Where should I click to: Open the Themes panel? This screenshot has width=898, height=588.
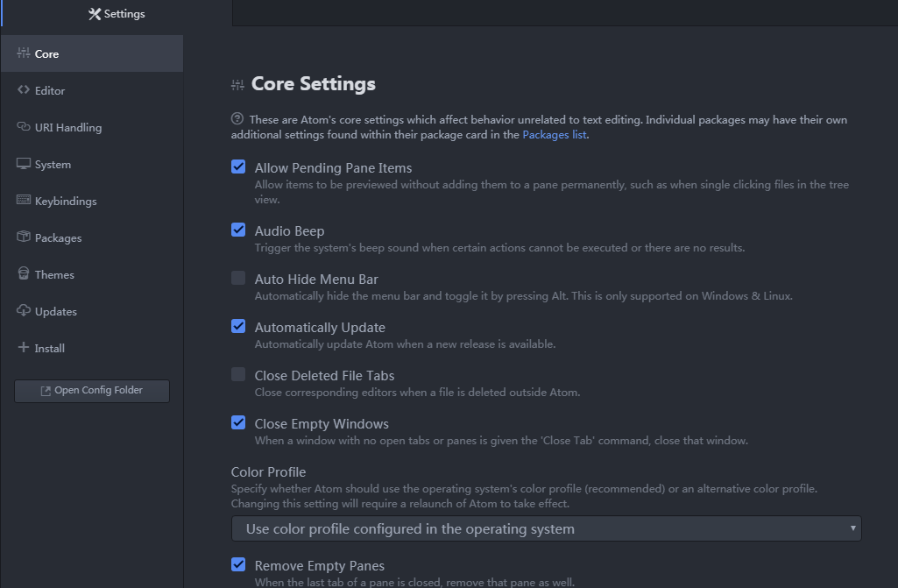(x=92, y=274)
